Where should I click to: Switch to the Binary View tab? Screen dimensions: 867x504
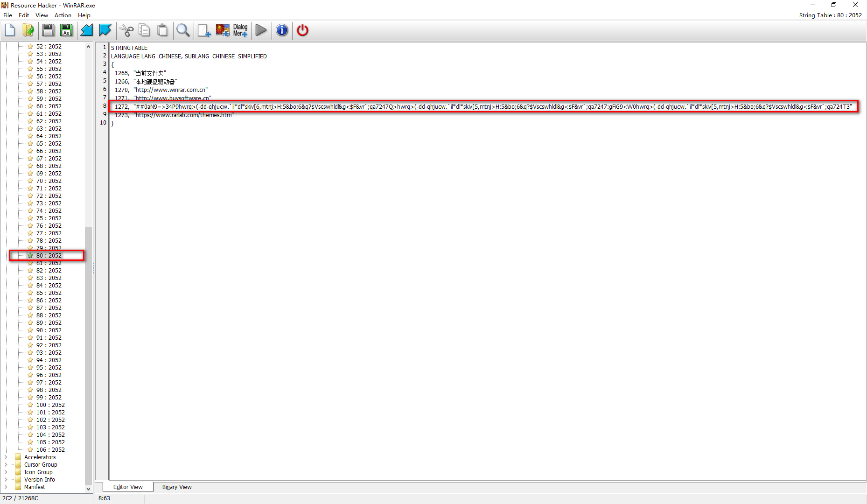[177, 487]
